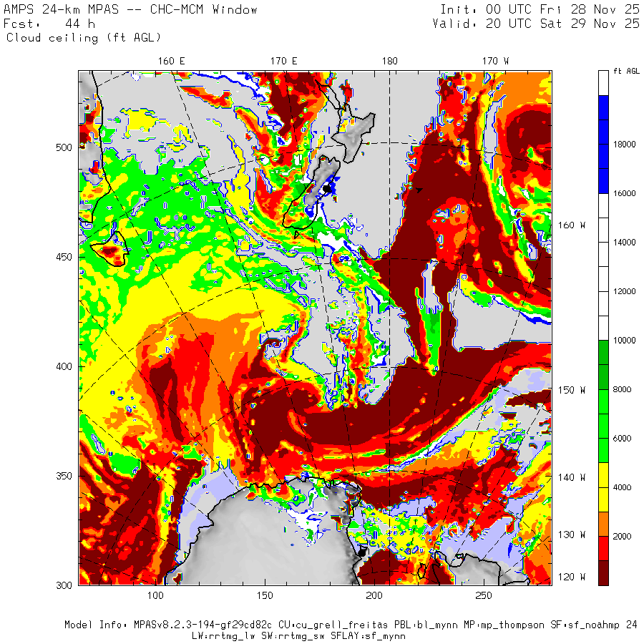
Task: Click the 'Model Info: MPASv8.2.3-194-gf29cd82c' text
Action: point(168,625)
